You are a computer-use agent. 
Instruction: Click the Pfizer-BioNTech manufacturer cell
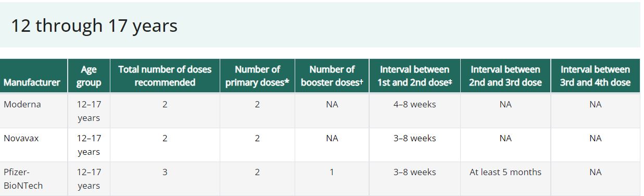(x=34, y=179)
